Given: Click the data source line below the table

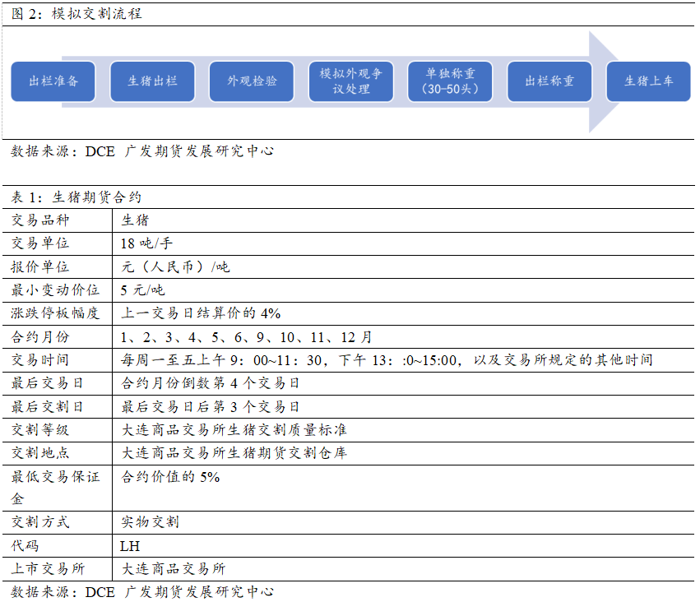Looking at the screenshot, I should (x=142, y=592).
